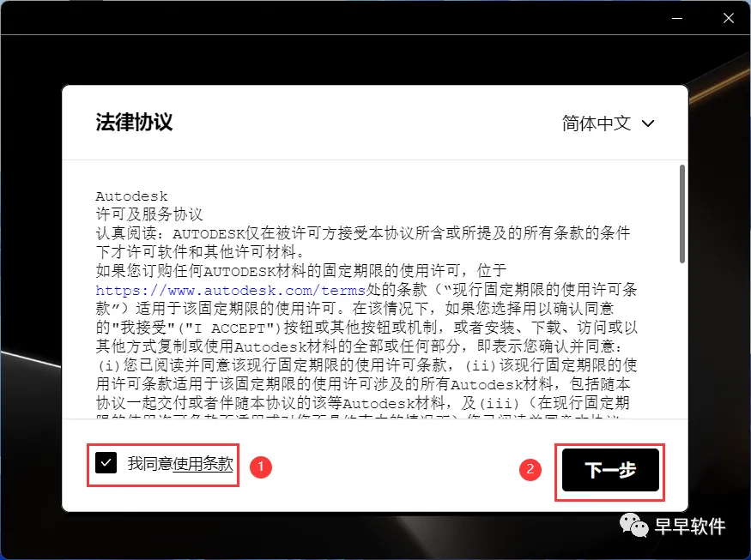Click the Autodesk title line in agreement
The image size is (751, 560).
tap(131, 196)
